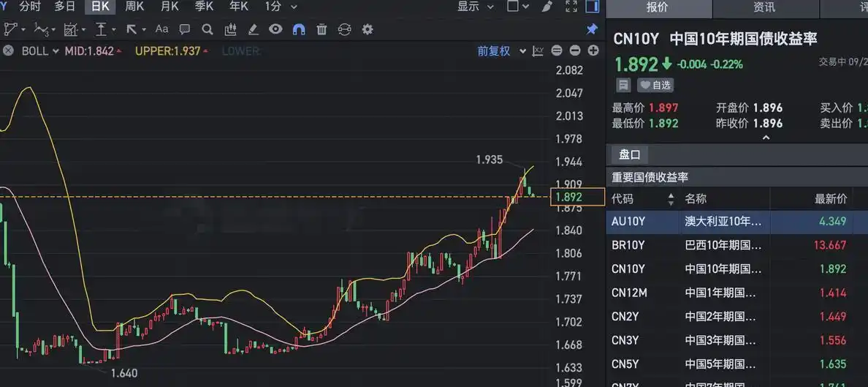Open the 资讯 news tab
Viewport: 868px width, 387px height.
(x=764, y=7)
